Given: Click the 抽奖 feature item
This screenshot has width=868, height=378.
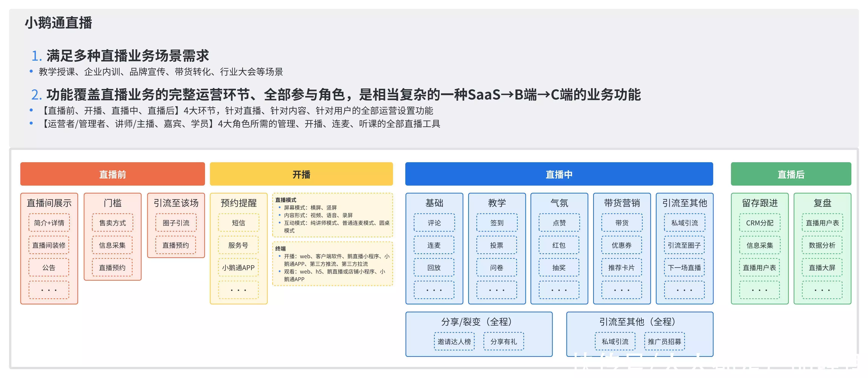Looking at the screenshot, I should click(559, 267).
